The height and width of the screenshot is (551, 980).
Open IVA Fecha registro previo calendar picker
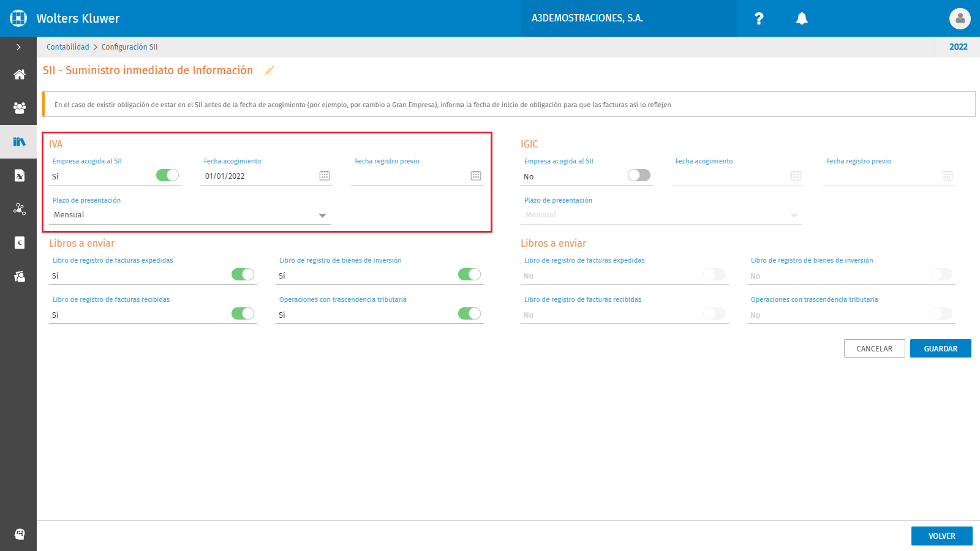(476, 176)
